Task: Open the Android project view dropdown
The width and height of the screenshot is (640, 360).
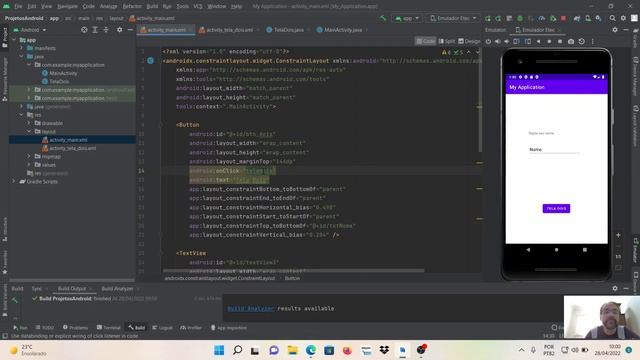Action: 29,30
